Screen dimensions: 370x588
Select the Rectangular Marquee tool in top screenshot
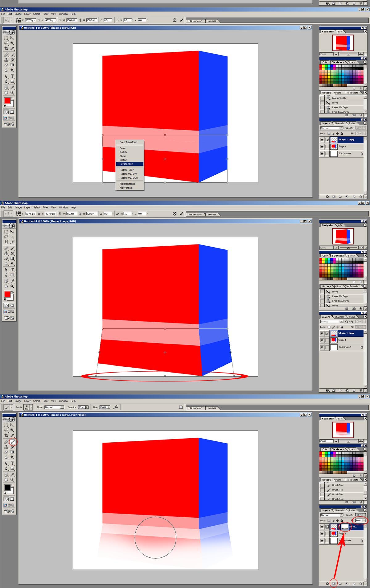[6, 38]
